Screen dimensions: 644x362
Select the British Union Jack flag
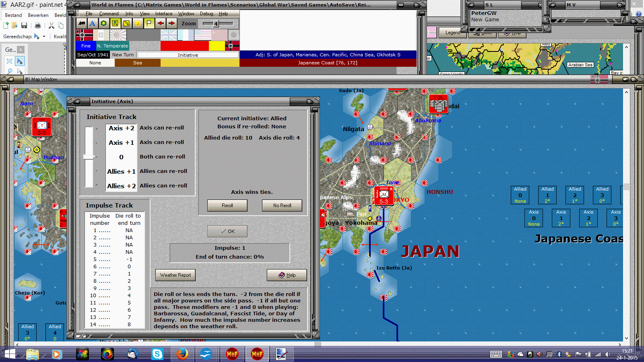pos(169,35)
